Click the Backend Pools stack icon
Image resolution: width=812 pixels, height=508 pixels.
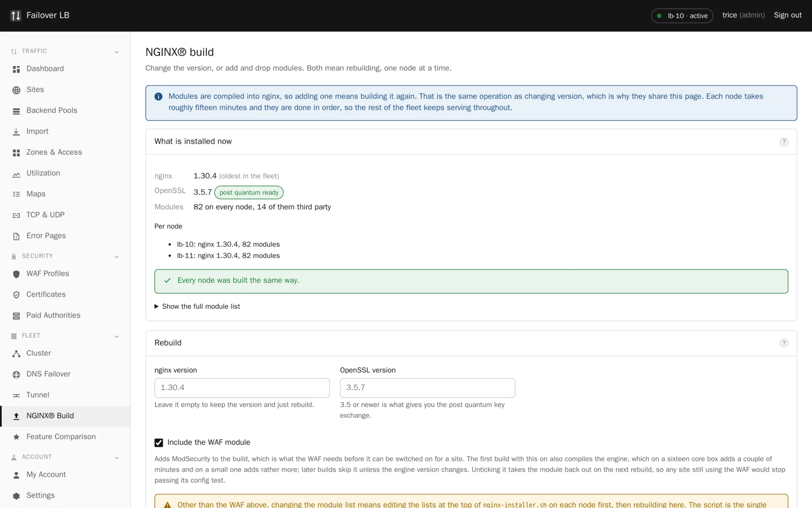tap(16, 111)
